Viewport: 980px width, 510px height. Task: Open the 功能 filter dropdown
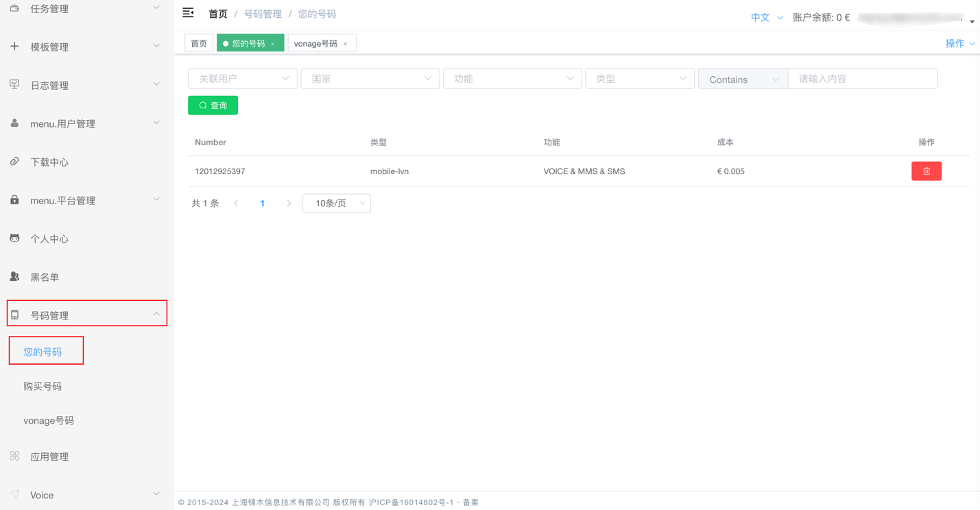click(x=512, y=79)
